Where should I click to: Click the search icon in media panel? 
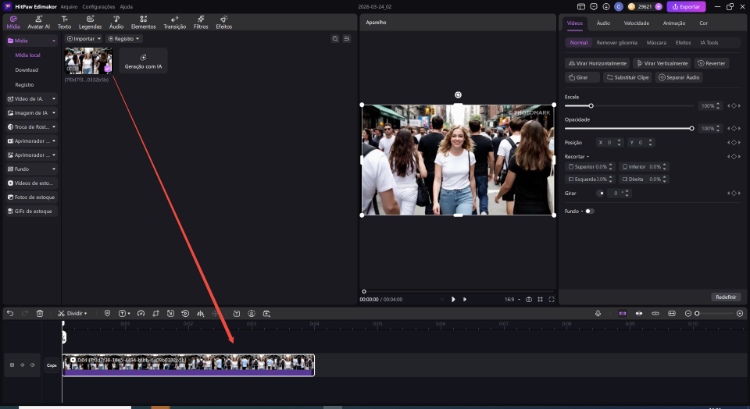pos(335,39)
